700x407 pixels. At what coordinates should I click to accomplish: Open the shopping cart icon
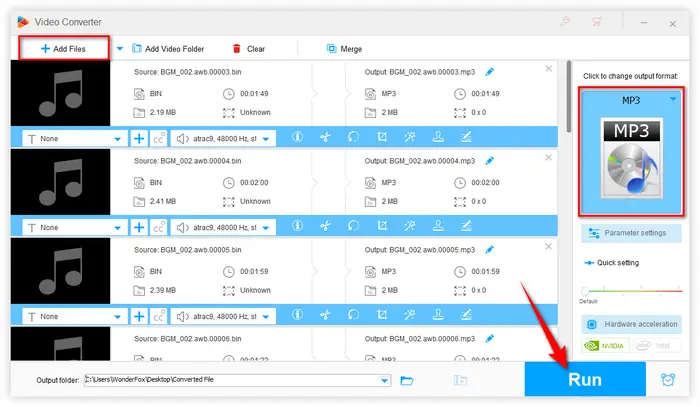tap(597, 21)
